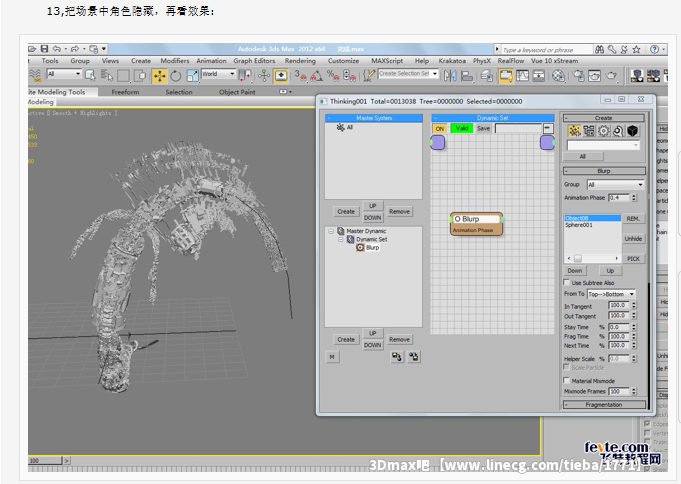
Task: Click the gear Operator icon in Create rollout
Action: pos(604,131)
